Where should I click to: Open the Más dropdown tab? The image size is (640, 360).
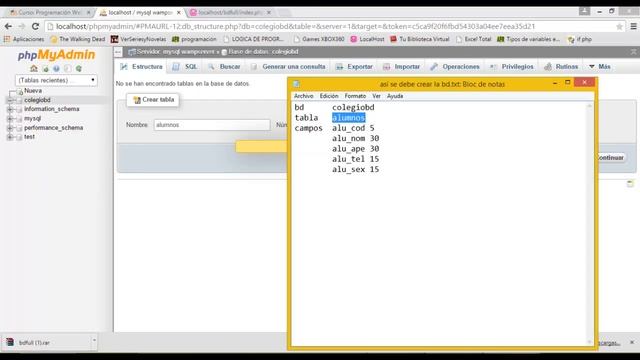point(600,67)
